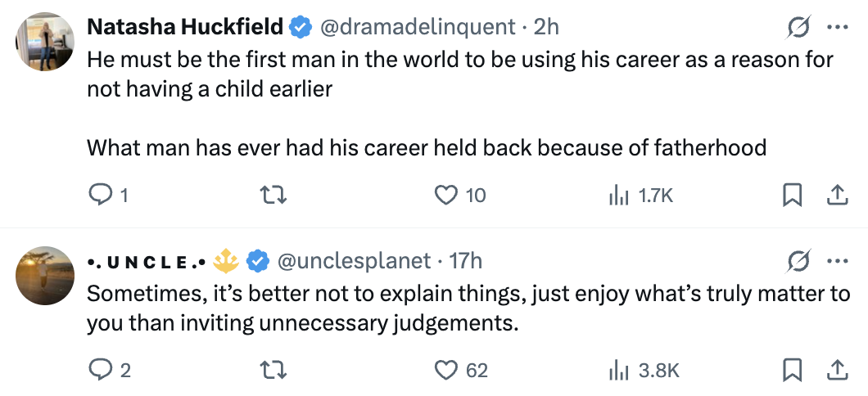Open Grok icon on Natasha's tweet
The width and height of the screenshot is (868, 396).
click(x=798, y=27)
